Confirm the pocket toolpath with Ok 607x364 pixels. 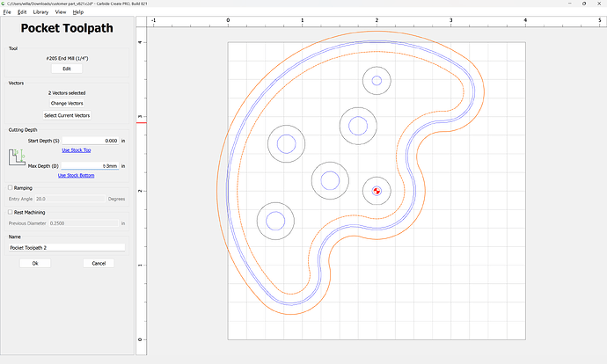tap(35, 263)
